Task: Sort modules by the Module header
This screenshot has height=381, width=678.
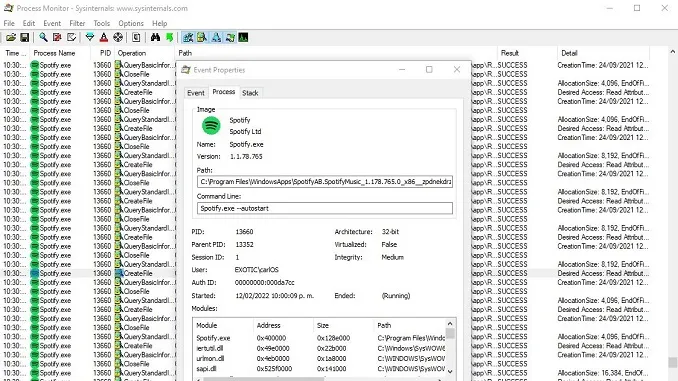Action: (223, 325)
